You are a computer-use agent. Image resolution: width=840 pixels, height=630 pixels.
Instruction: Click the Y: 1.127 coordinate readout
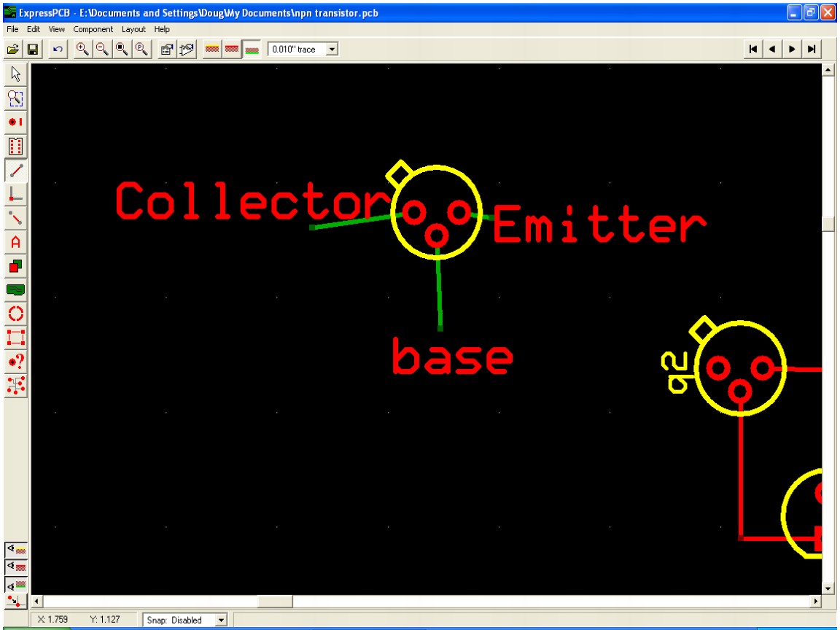(x=105, y=619)
